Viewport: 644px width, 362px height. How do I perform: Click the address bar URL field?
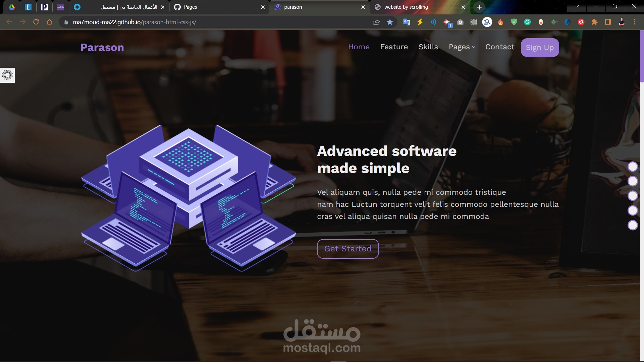click(x=215, y=22)
